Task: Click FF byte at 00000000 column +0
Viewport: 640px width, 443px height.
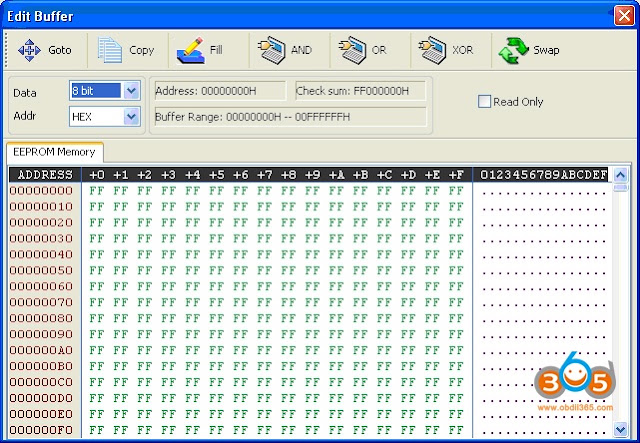Action: coord(97,191)
